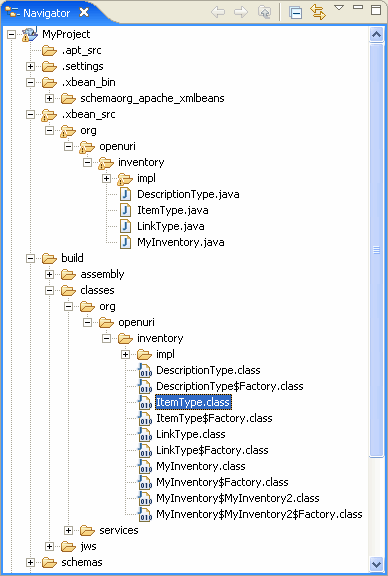388x576 pixels.
Task: Click the LinkType.class binary icon
Action: pos(145,435)
